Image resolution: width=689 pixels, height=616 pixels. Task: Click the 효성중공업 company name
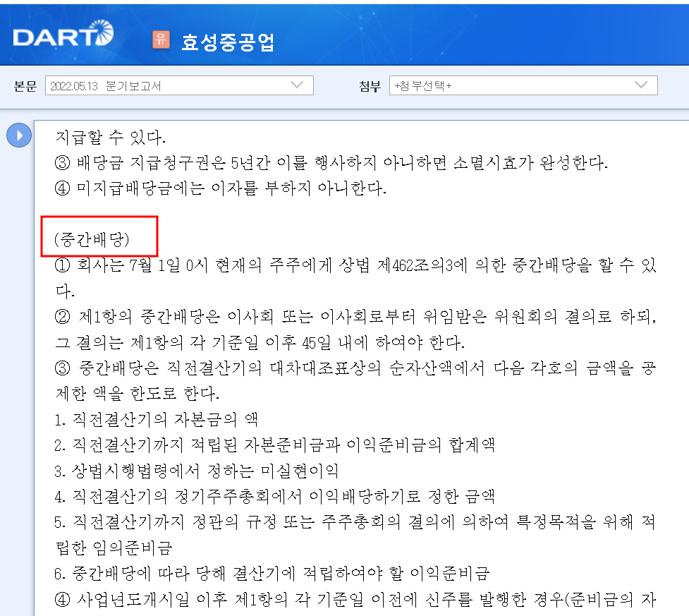coord(228,42)
